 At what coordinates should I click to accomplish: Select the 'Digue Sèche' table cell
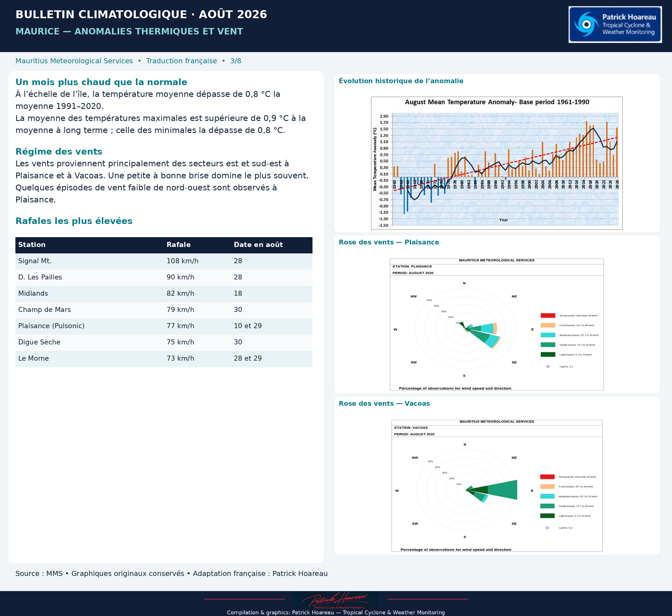(39, 342)
